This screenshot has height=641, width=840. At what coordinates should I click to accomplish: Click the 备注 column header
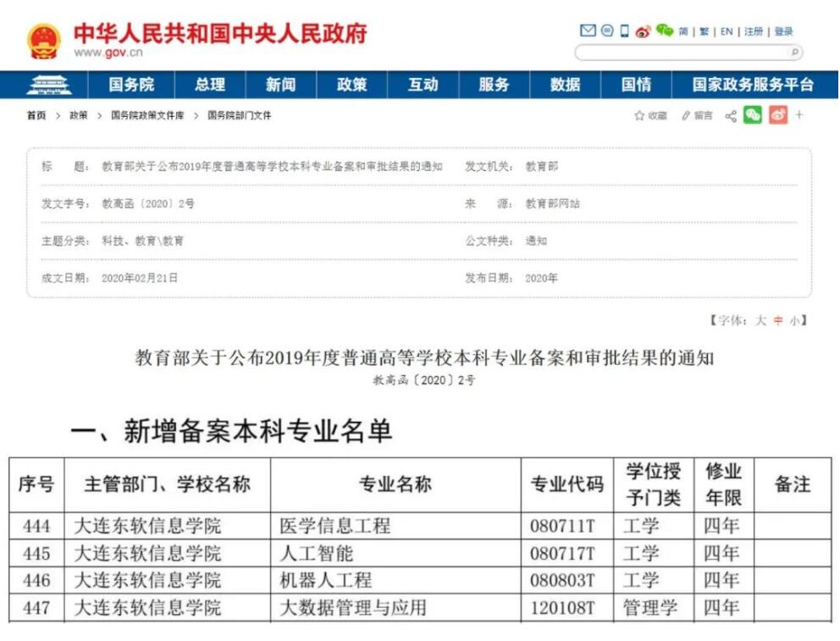[x=793, y=484]
